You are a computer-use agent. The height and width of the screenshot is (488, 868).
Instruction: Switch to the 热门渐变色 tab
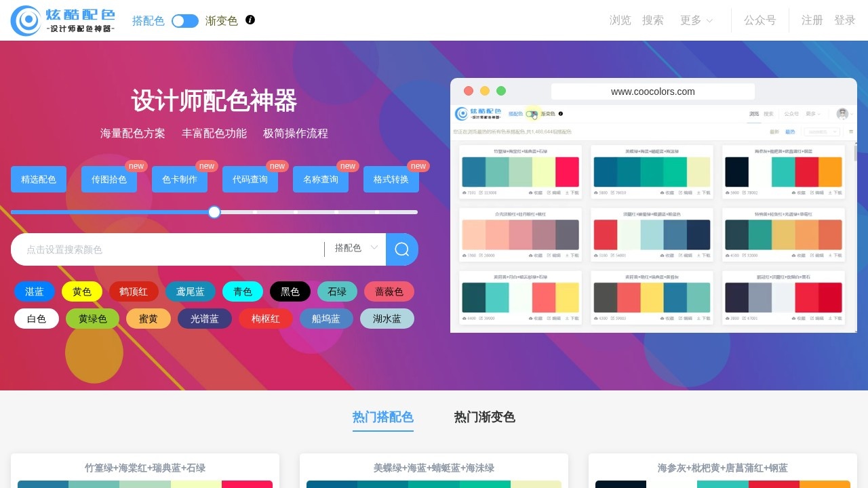[484, 417]
